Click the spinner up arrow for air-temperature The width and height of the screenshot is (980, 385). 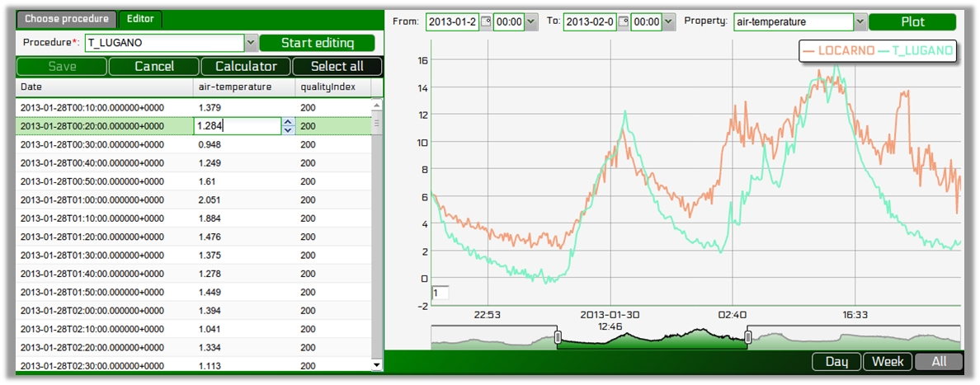pyautogui.click(x=288, y=122)
